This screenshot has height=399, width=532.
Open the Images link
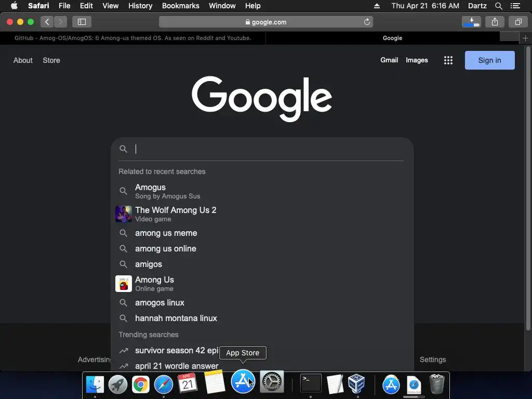[x=417, y=60]
